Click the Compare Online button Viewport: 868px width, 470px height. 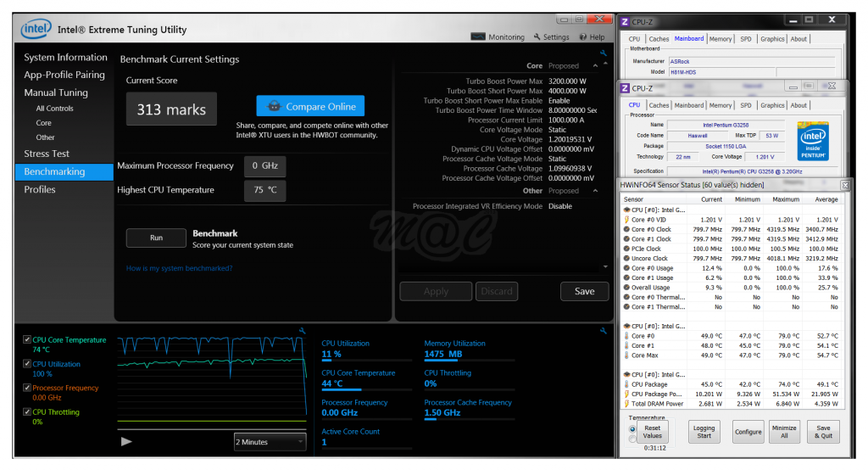[x=310, y=107]
